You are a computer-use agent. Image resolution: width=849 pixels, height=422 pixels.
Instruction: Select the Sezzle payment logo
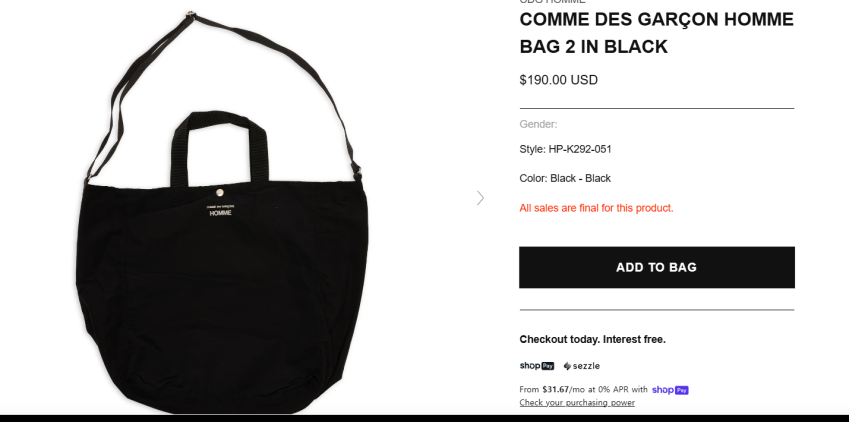point(582,366)
